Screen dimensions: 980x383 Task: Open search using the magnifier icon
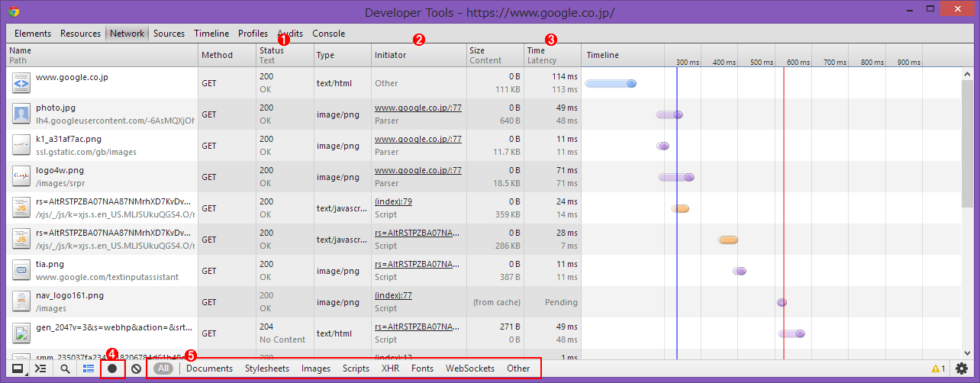(x=66, y=369)
